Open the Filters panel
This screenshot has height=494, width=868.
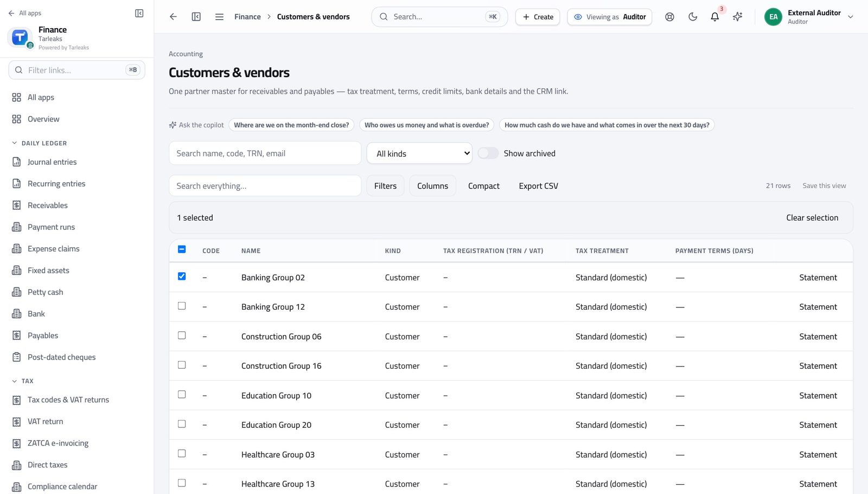point(385,186)
